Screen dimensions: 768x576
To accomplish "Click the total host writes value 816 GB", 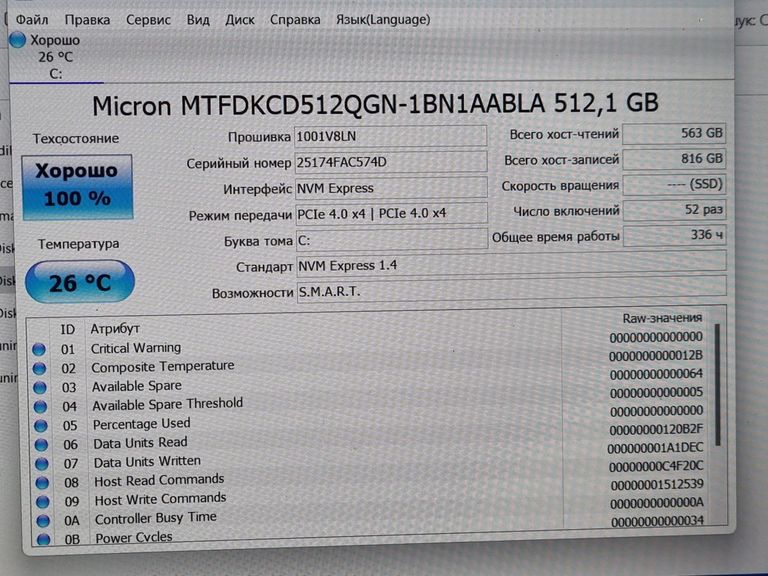I will tap(674, 159).
